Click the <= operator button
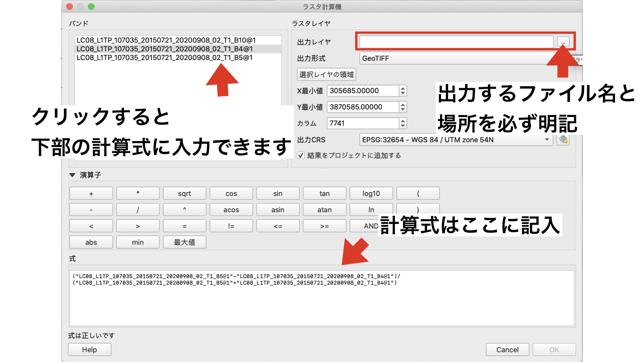 pos(278,226)
